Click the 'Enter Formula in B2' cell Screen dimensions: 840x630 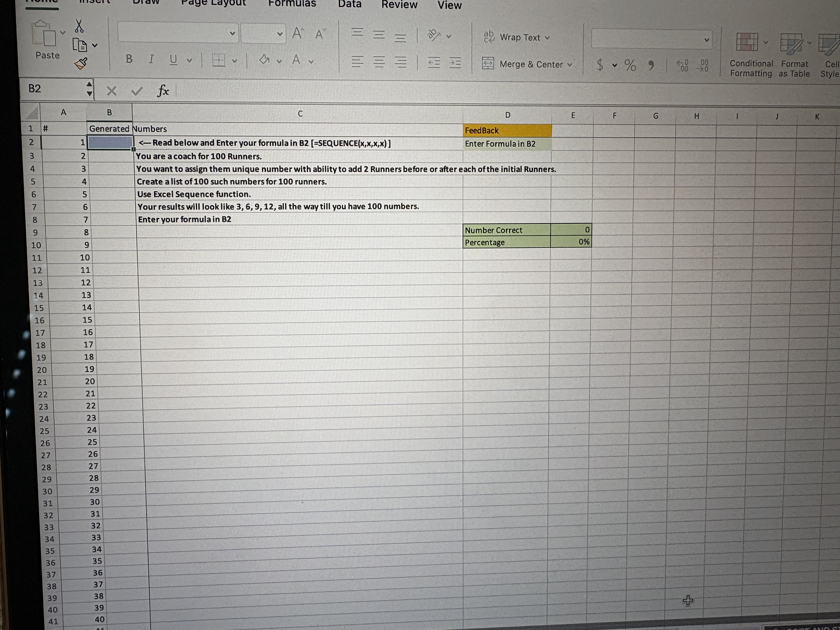[x=507, y=144]
